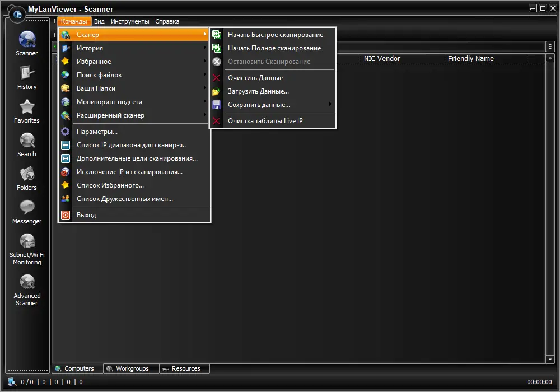Open the Messenger sidebar icon
This screenshot has height=392, width=560.
(27, 207)
